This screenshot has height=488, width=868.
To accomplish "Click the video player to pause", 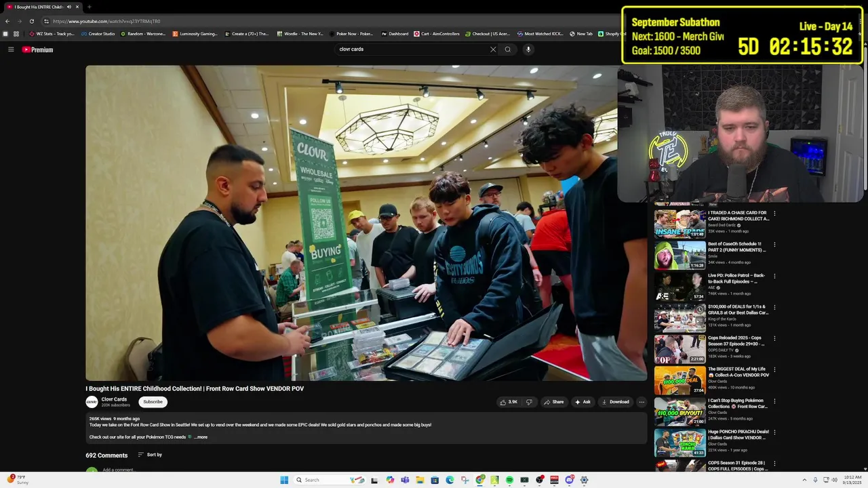I will coord(366,223).
